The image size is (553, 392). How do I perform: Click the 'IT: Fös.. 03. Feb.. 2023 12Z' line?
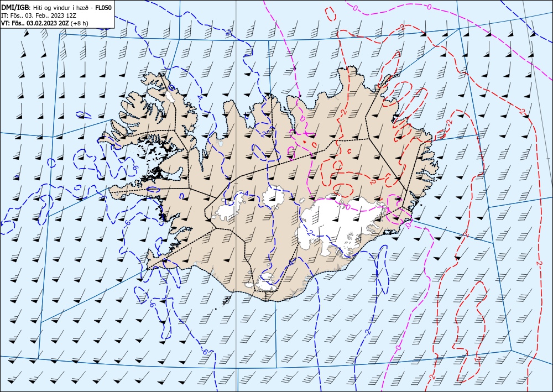pos(40,15)
